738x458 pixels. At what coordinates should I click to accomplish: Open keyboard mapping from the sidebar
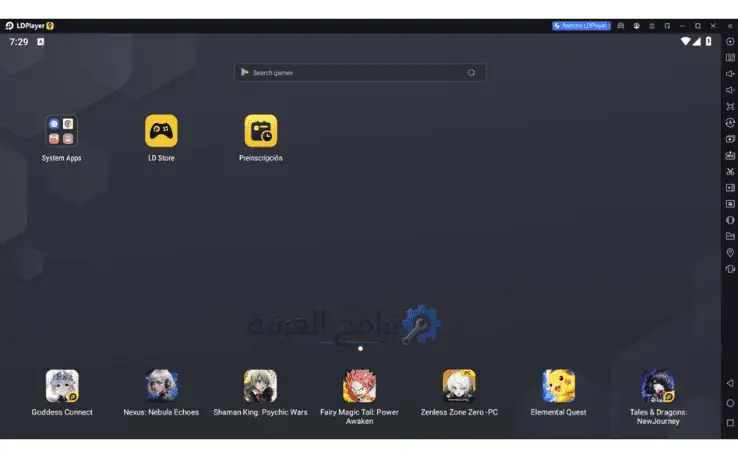(x=730, y=57)
